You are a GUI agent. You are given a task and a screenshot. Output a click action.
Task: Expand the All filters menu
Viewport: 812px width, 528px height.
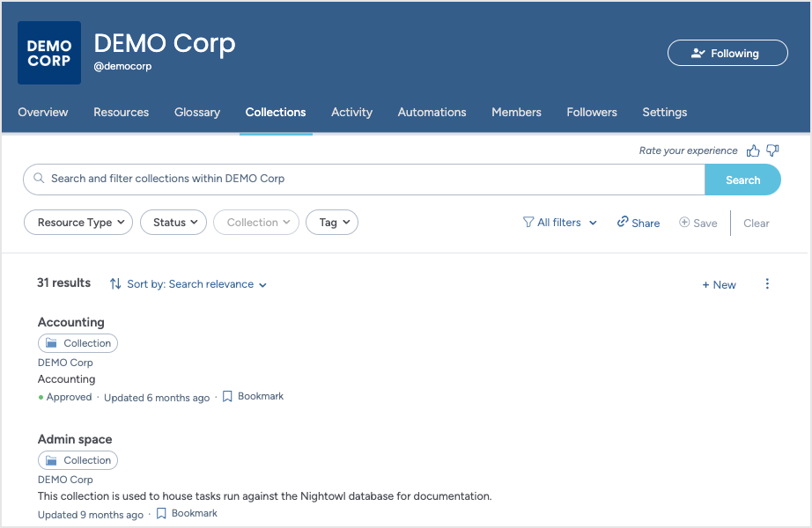560,223
